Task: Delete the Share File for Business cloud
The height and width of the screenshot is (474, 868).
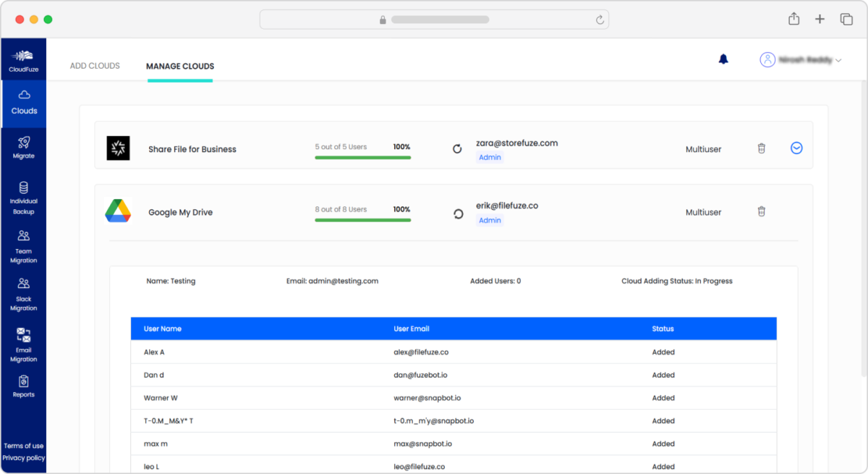Action: click(761, 148)
